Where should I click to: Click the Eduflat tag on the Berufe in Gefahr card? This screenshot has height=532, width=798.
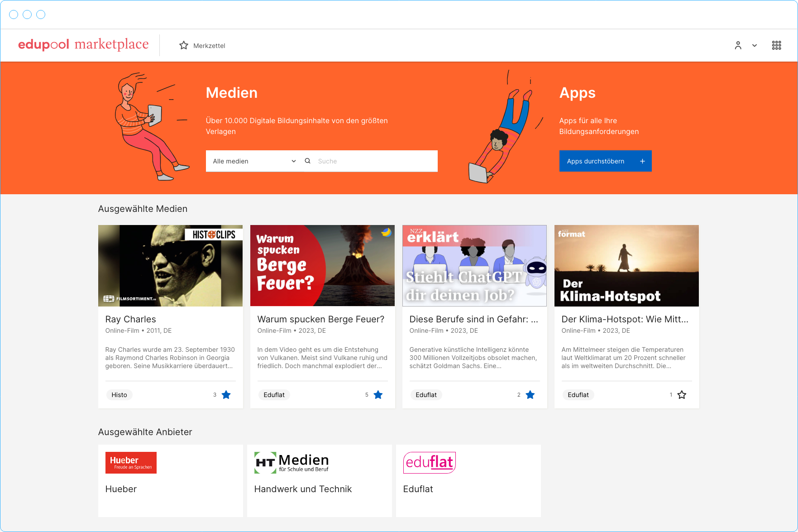(426, 395)
